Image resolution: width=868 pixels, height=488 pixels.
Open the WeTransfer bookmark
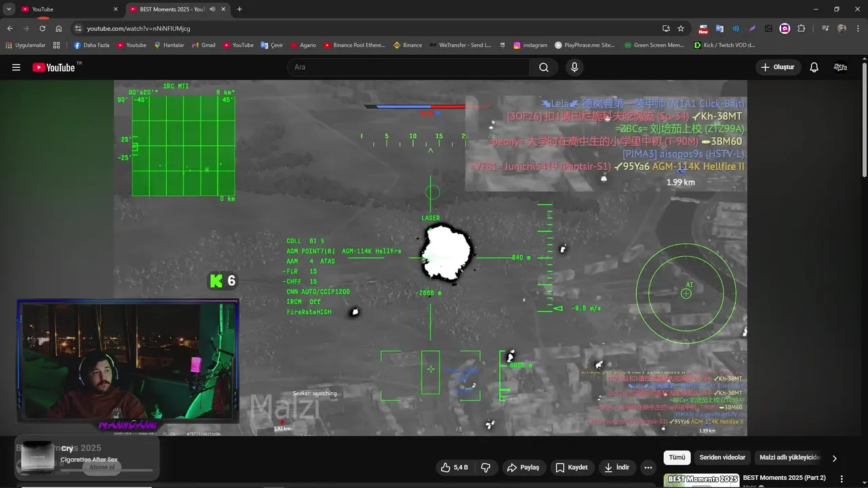[x=460, y=45]
